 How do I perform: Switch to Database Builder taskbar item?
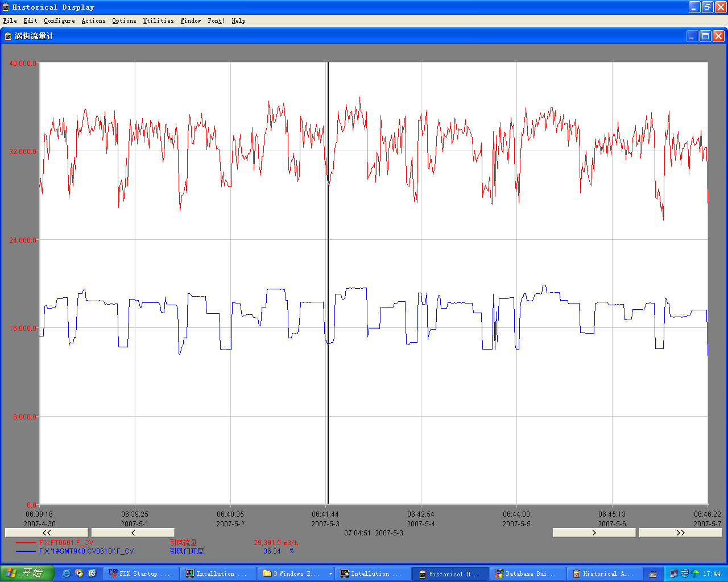[526, 574]
